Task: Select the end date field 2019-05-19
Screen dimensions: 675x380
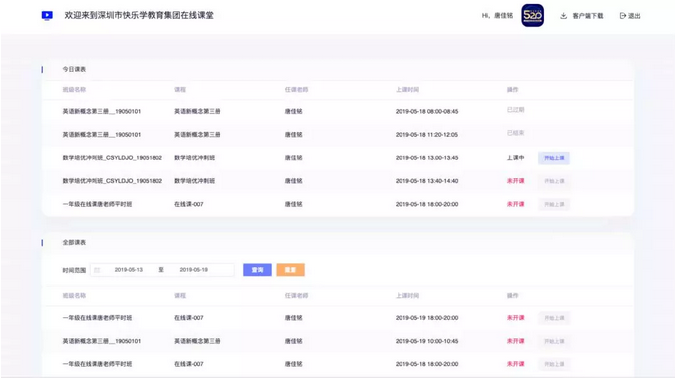Action: 194,270
